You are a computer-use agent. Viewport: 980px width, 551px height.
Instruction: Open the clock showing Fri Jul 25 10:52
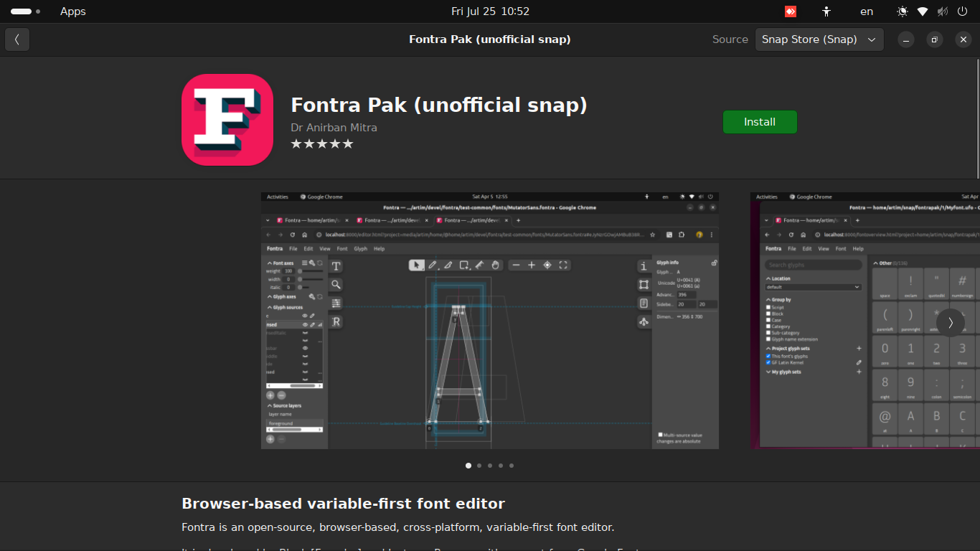[490, 11]
